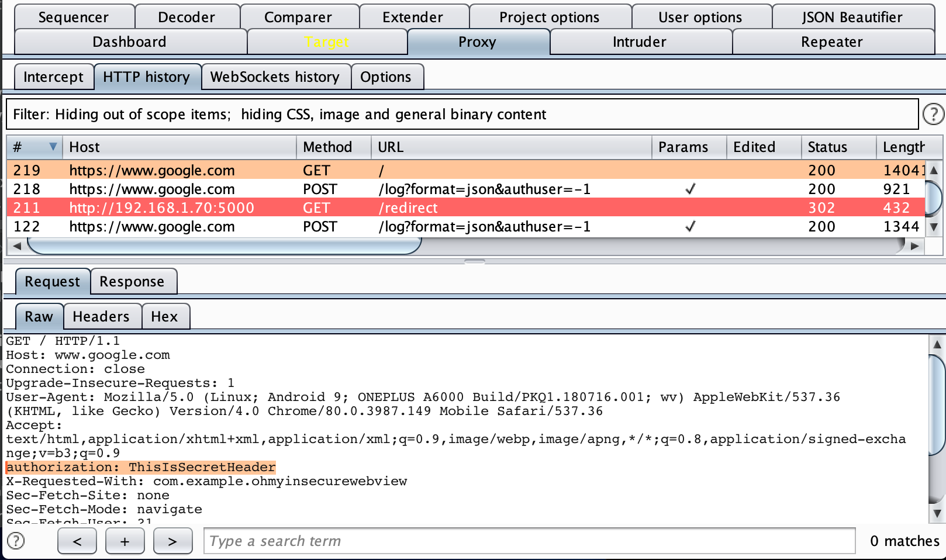Click the next match '>' button

click(x=172, y=541)
